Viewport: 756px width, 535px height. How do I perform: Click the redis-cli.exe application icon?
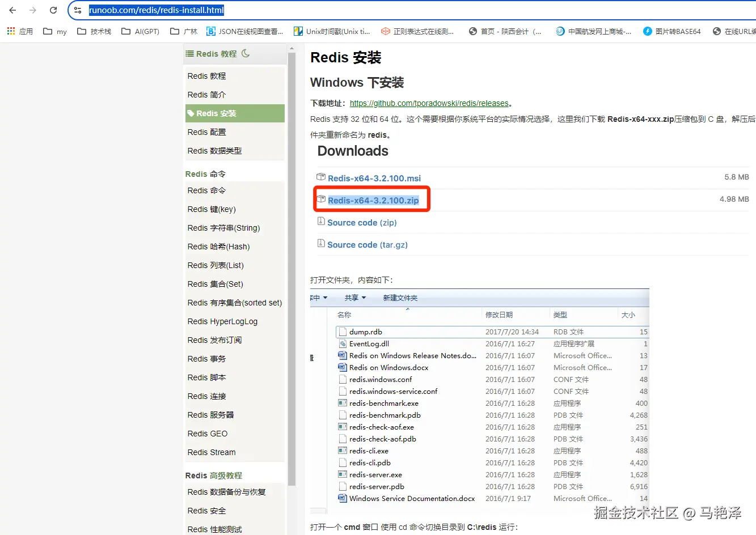(x=342, y=451)
